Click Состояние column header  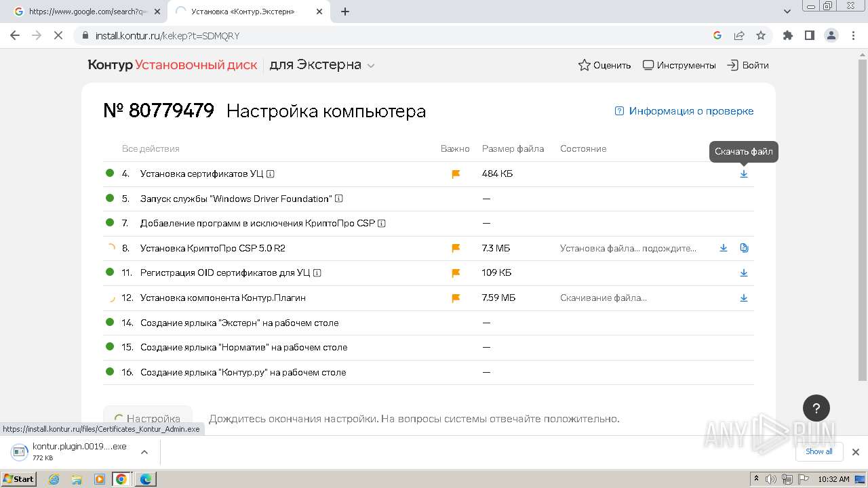click(x=583, y=148)
